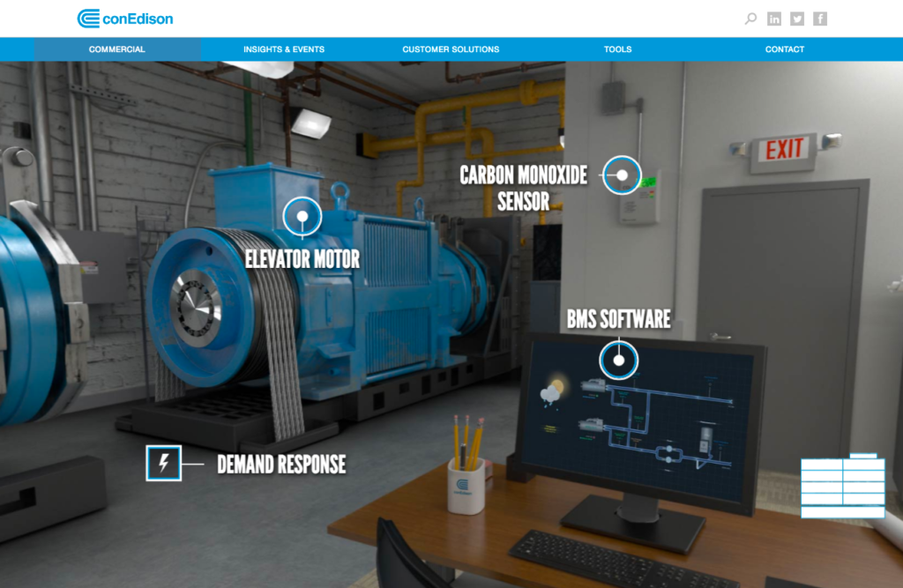Click the BMS Software text label
Image resolution: width=903 pixels, height=588 pixels.
618,319
